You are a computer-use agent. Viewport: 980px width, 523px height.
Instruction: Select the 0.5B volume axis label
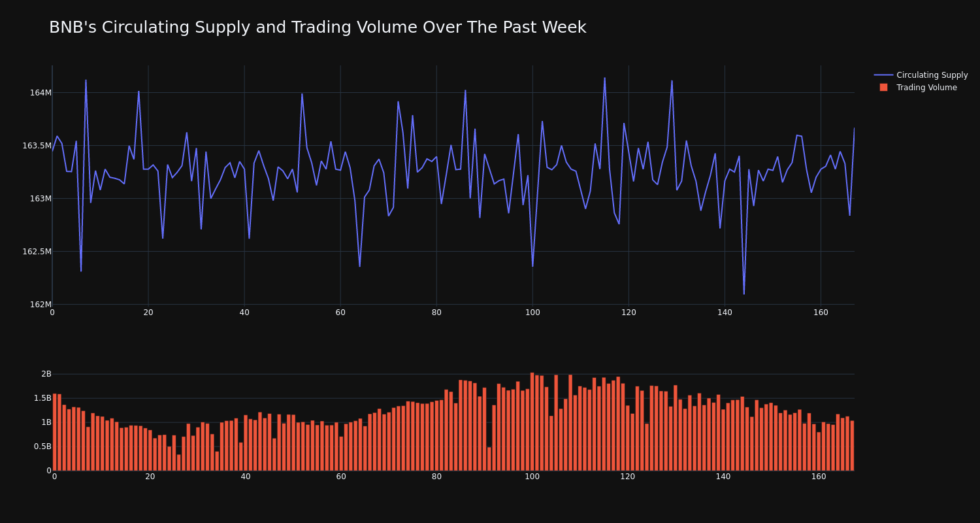point(42,447)
